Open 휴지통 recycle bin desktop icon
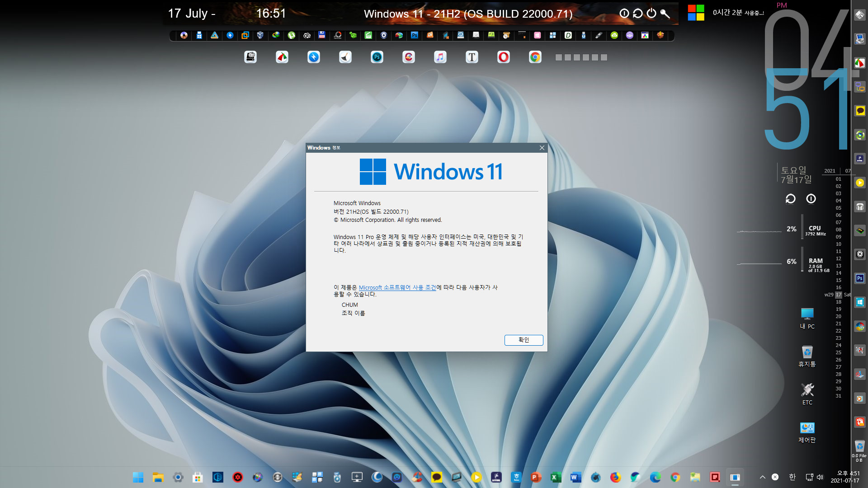The width and height of the screenshot is (868, 488). tap(807, 356)
